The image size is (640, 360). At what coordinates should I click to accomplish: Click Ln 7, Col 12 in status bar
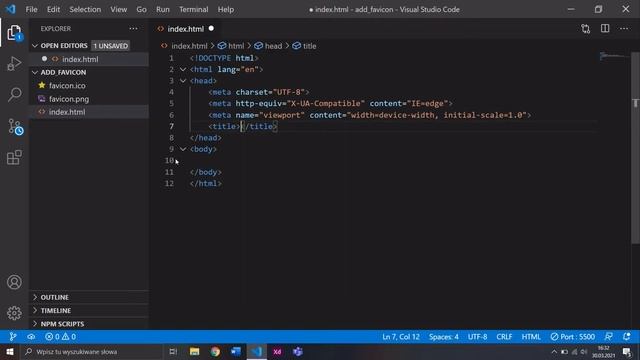click(x=401, y=337)
